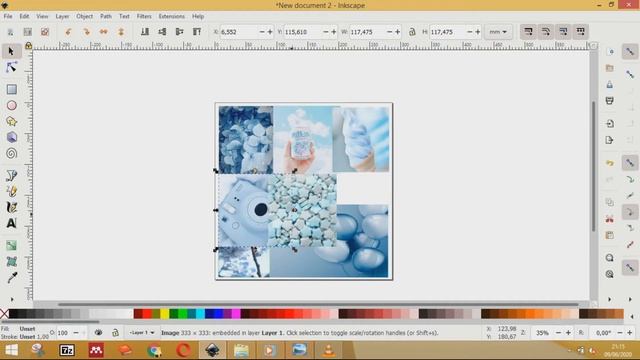Flip selection horizontally
The image size is (640, 360).
[x=104, y=31]
